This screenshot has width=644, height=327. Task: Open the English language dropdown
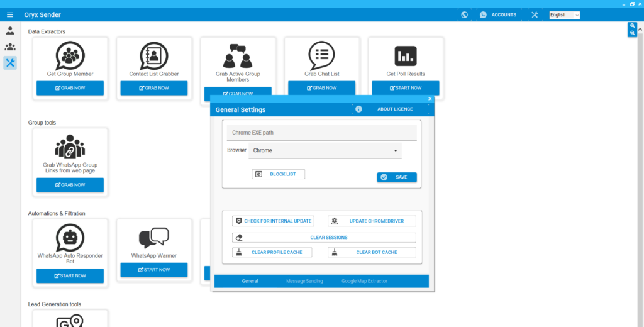[x=565, y=15]
